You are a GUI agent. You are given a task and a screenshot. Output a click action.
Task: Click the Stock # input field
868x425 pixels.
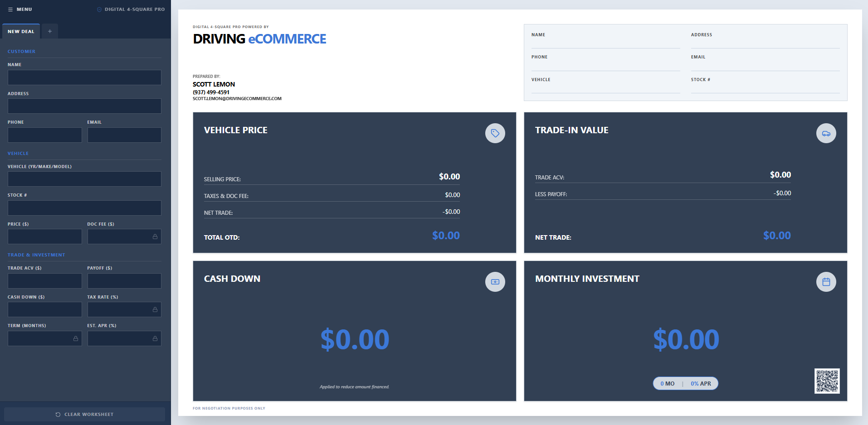click(x=84, y=208)
